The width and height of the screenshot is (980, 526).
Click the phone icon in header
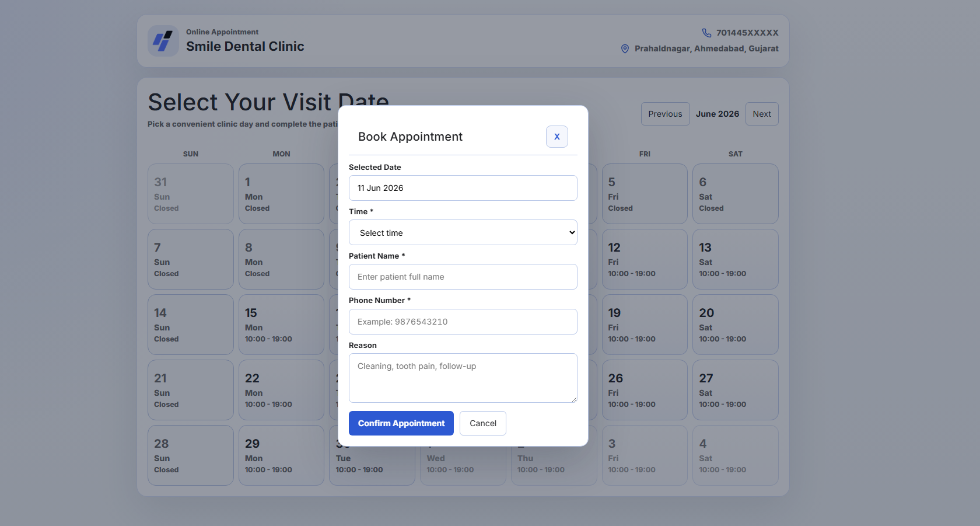(x=706, y=33)
